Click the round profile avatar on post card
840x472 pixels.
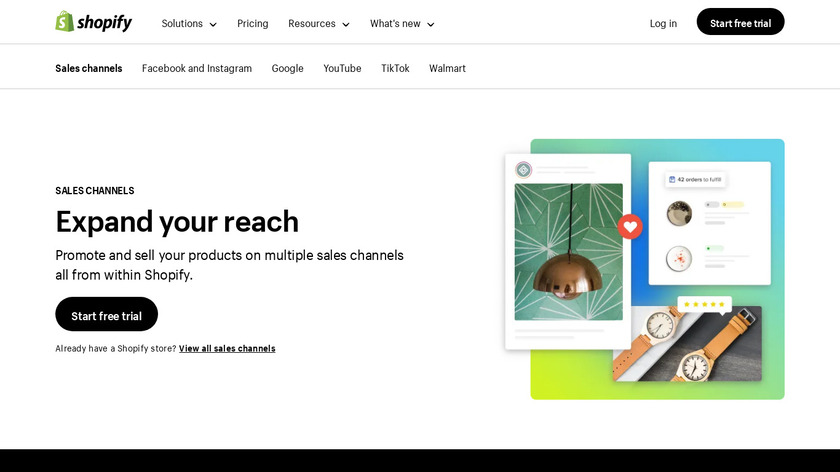[x=523, y=170]
